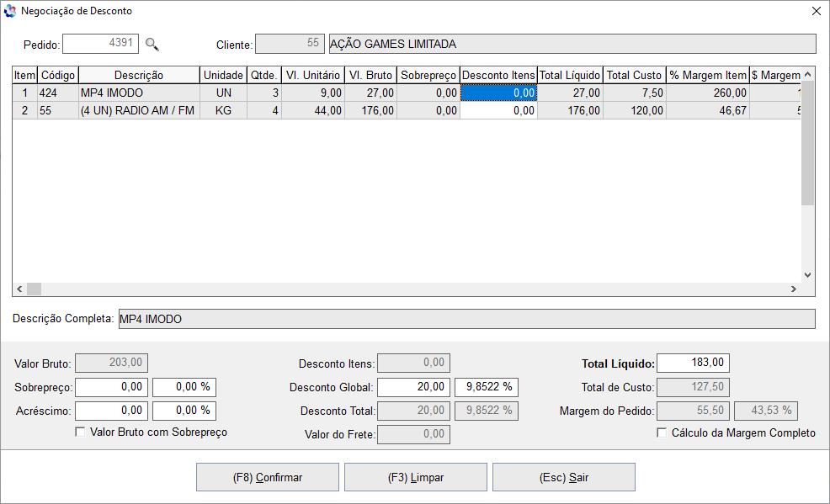
Task: Click the Pedido number field
Action: [x=100, y=43]
